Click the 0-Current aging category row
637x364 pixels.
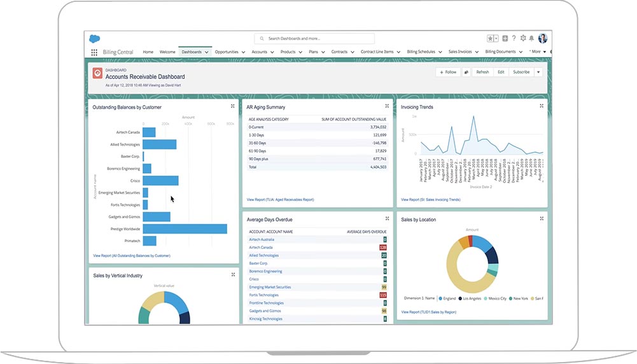tap(318, 127)
